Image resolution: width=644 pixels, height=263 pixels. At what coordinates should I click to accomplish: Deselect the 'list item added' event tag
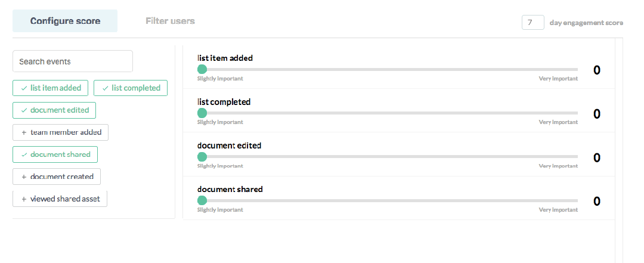(x=51, y=88)
